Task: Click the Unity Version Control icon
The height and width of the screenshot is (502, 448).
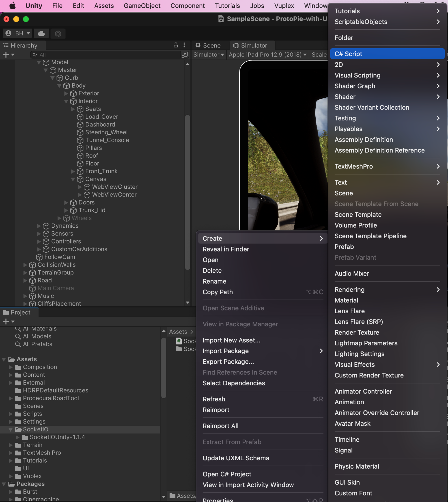Action: point(58,33)
